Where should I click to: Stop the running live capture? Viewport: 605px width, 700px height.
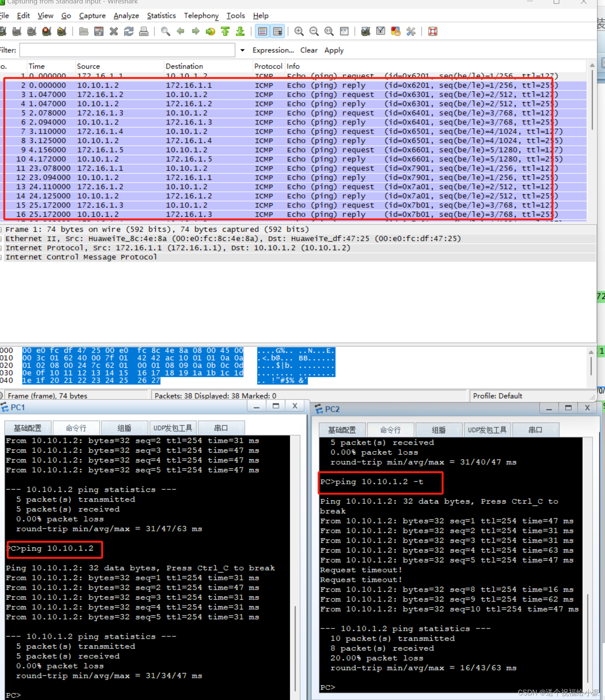click(47, 32)
